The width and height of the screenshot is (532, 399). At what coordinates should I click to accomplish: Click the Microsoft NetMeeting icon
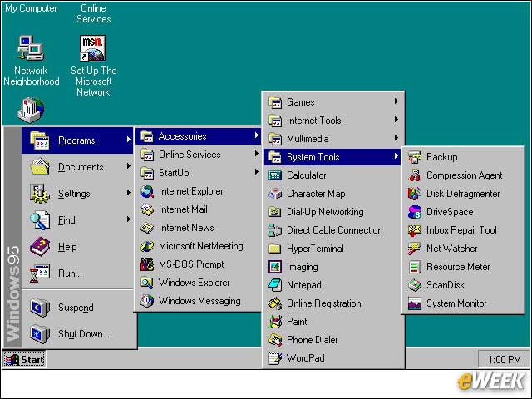tap(147, 246)
